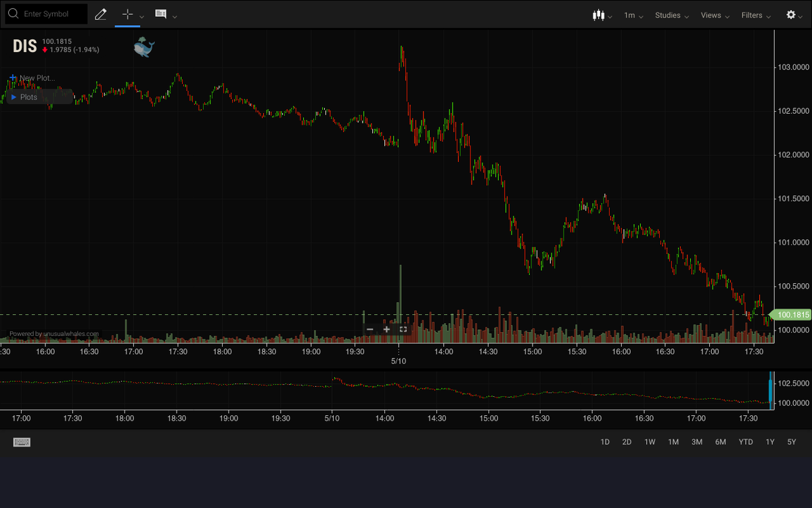Open chart settings gear
This screenshot has height=508, width=812.
pyautogui.click(x=790, y=14)
